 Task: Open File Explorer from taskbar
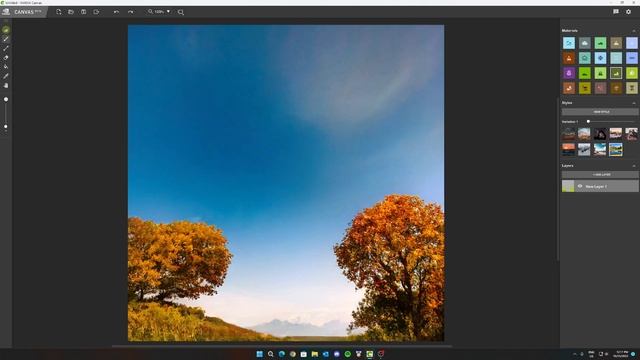[x=315, y=354]
